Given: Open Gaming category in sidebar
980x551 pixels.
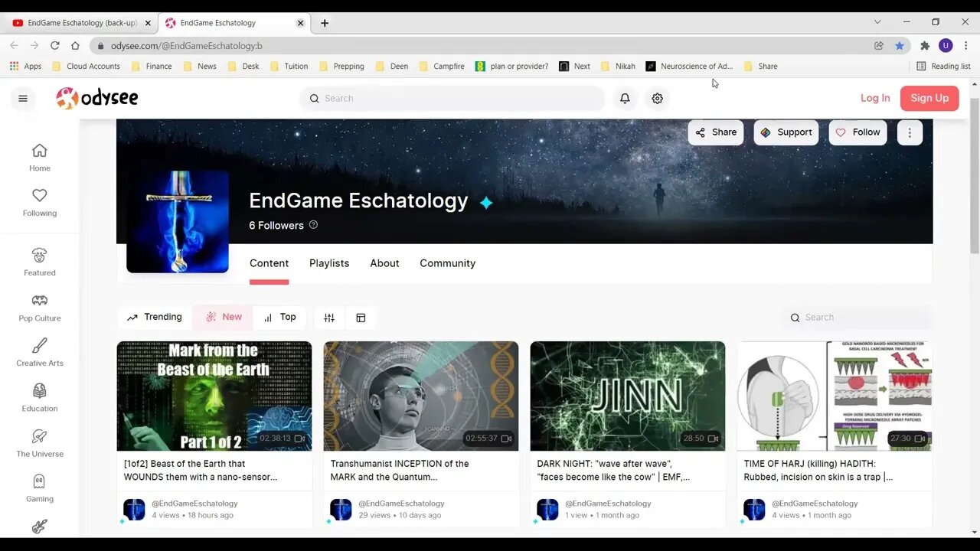Looking at the screenshot, I should tap(40, 488).
